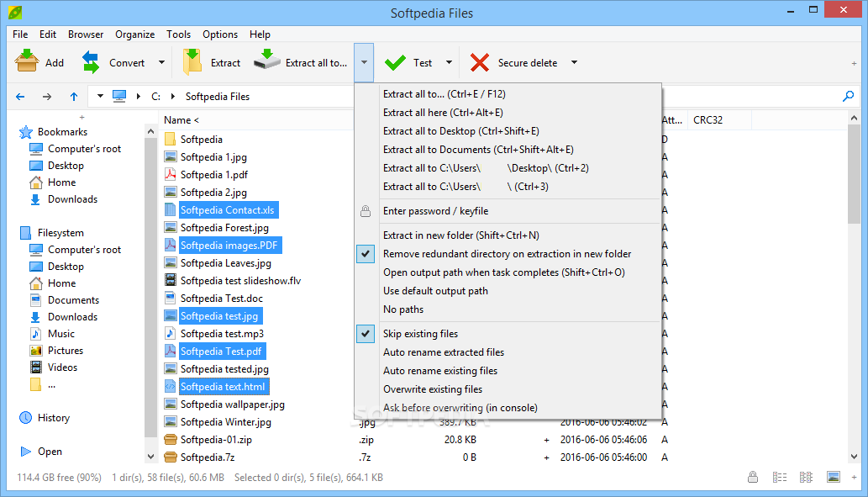Expand breadcrumb arrow before Softpedia Files
868x497 pixels.
point(173,97)
